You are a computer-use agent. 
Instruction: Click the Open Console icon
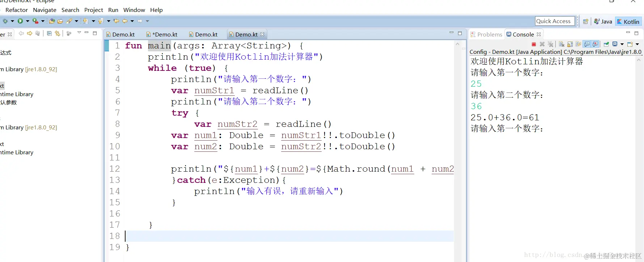630,44
